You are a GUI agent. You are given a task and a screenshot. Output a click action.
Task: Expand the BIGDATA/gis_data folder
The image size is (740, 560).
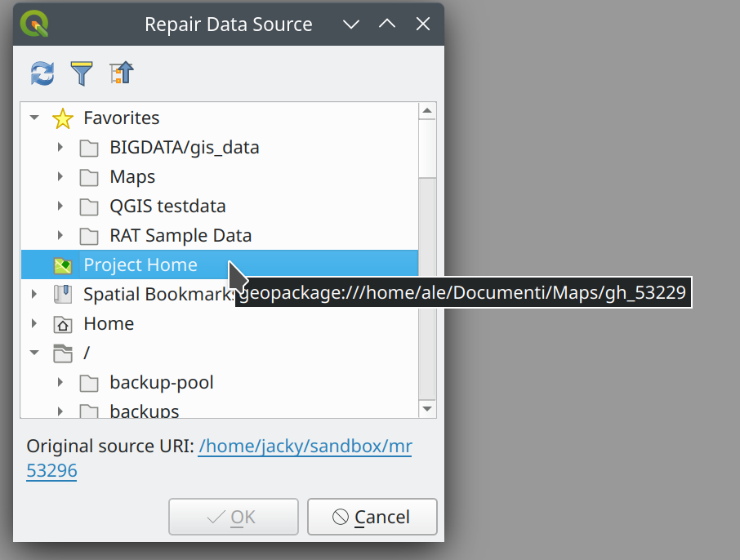click(60, 147)
